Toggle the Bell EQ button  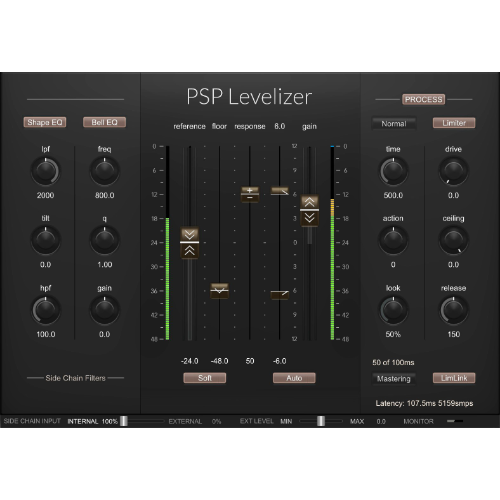click(x=104, y=122)
